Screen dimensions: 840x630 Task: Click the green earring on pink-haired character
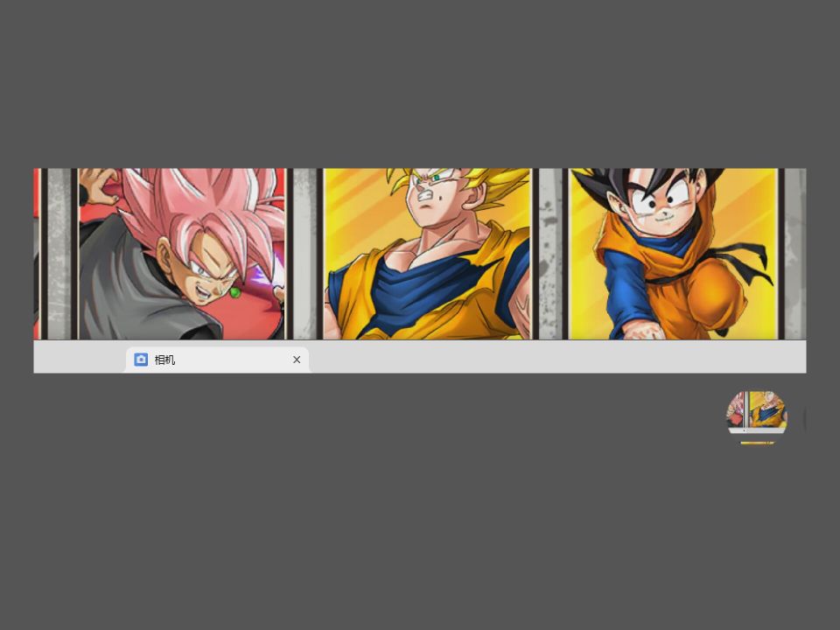234,292
